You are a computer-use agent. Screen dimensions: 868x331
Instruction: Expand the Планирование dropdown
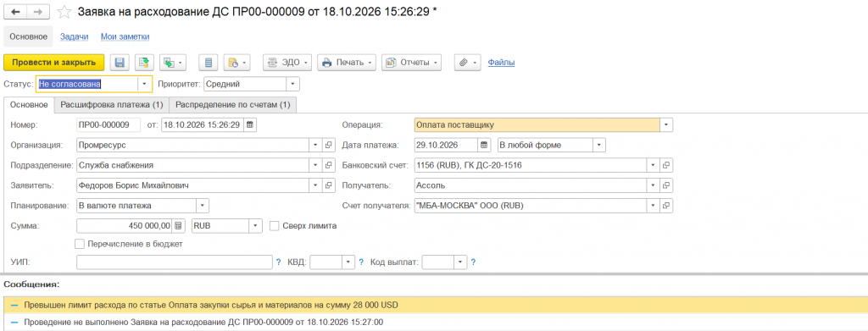pos(203,206)
